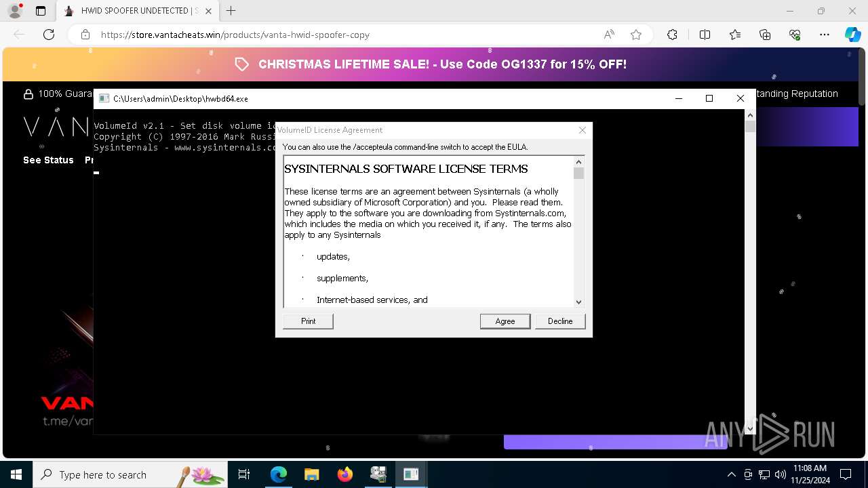Click the "updates," bullet in license text
Image resolution: width=868 pixels, height=488 pixels.
pos(333,257)
